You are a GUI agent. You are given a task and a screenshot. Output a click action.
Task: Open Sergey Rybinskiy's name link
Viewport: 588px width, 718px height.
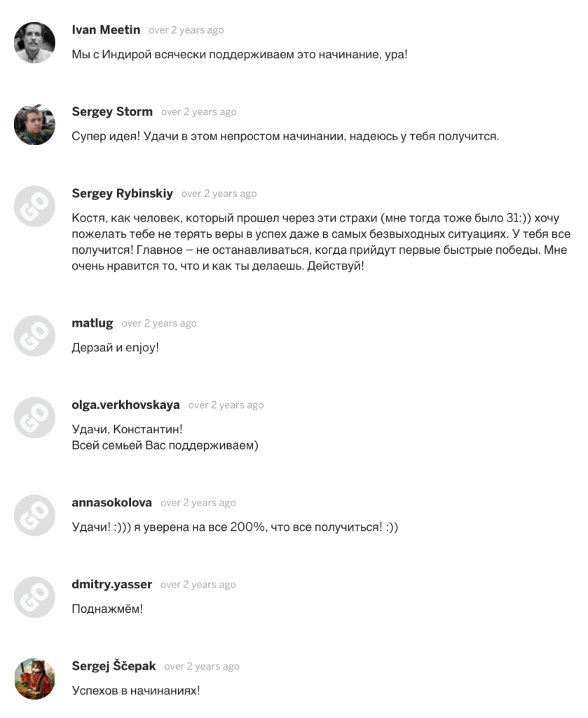[x=122, y=194]
